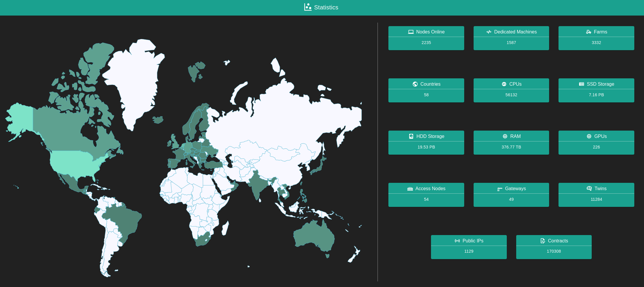Click the RAM chip icon

point(505,136)
